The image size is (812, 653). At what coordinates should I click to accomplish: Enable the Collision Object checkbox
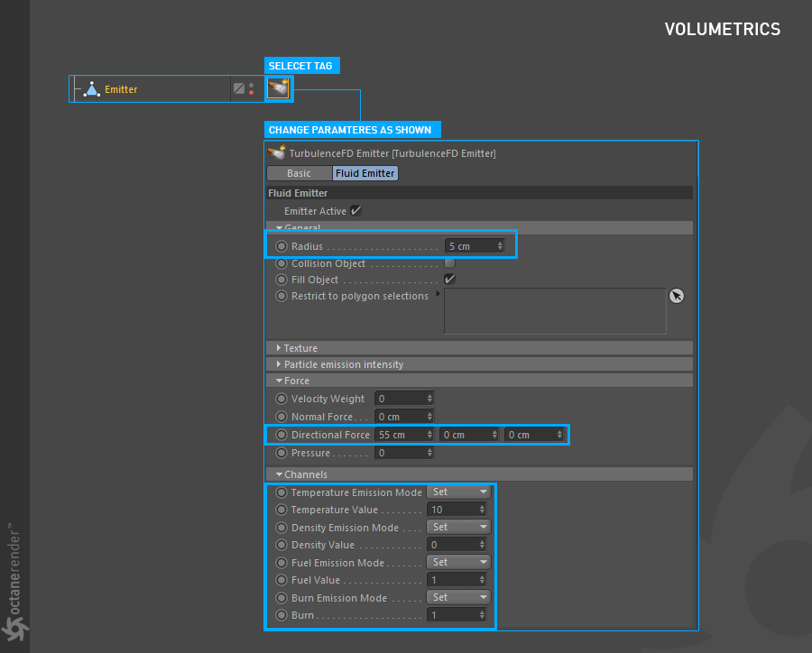[449, 263]
